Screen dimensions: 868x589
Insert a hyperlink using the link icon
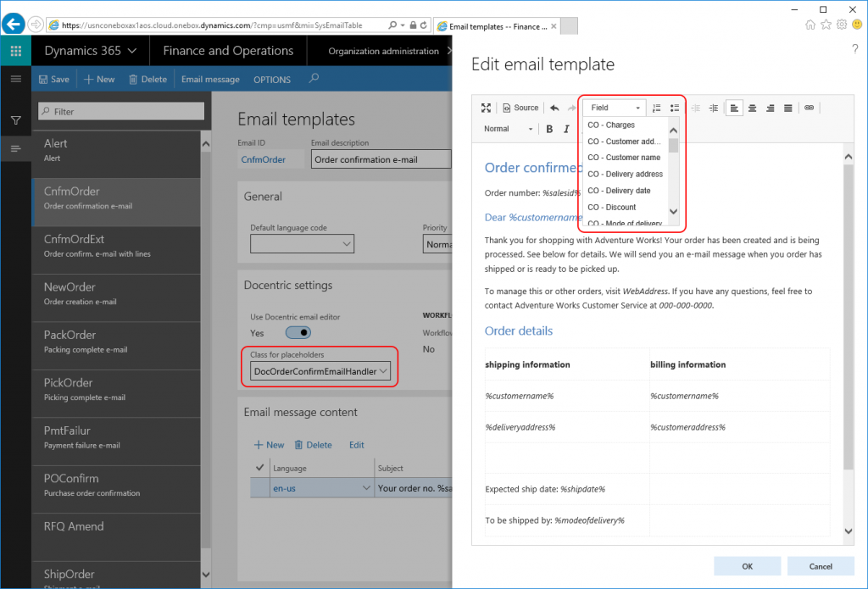pyautogui.click(x=808, y=108)
